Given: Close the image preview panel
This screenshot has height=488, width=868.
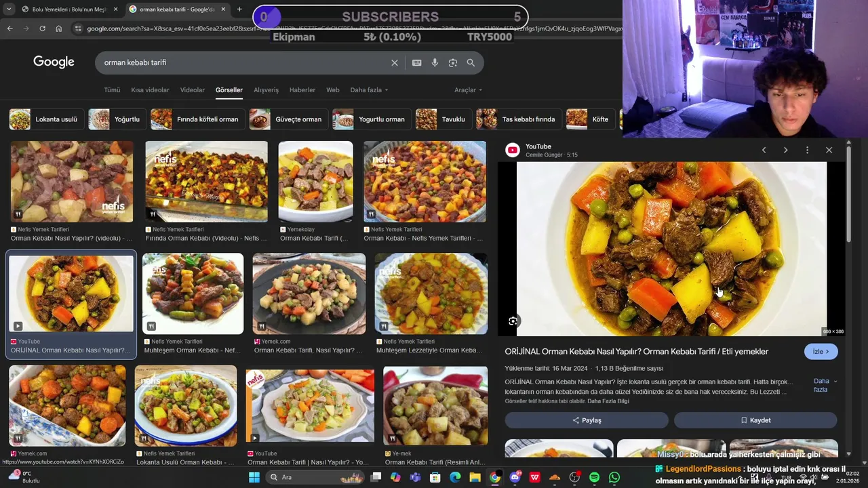Looking at the screenshot, I should point(829,150).
